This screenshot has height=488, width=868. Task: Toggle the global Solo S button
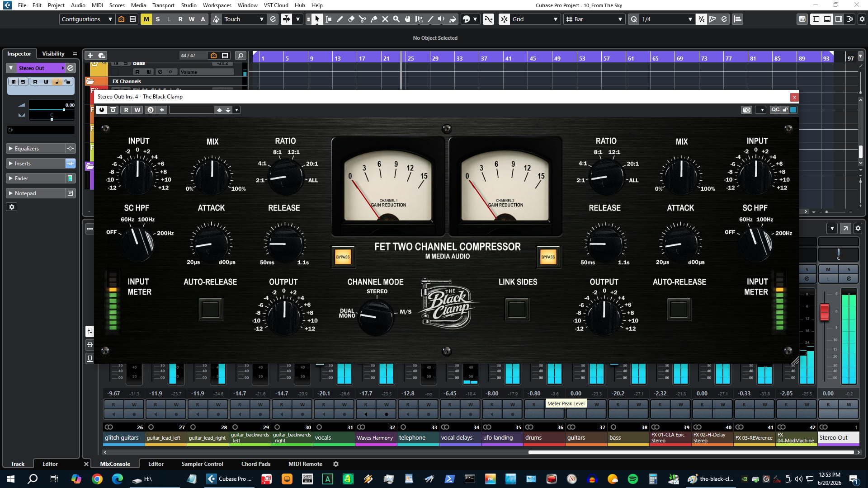157,19
